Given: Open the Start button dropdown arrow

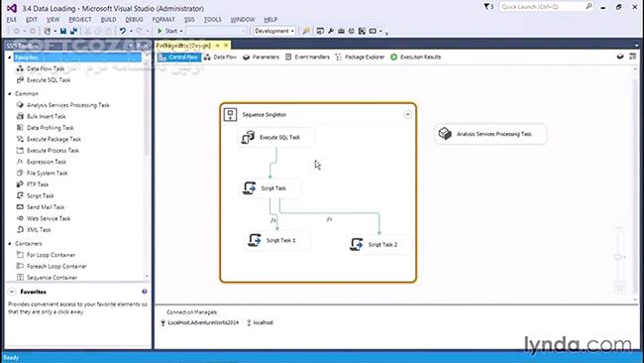Looking at the screenshot, I should tap(181, 31).
